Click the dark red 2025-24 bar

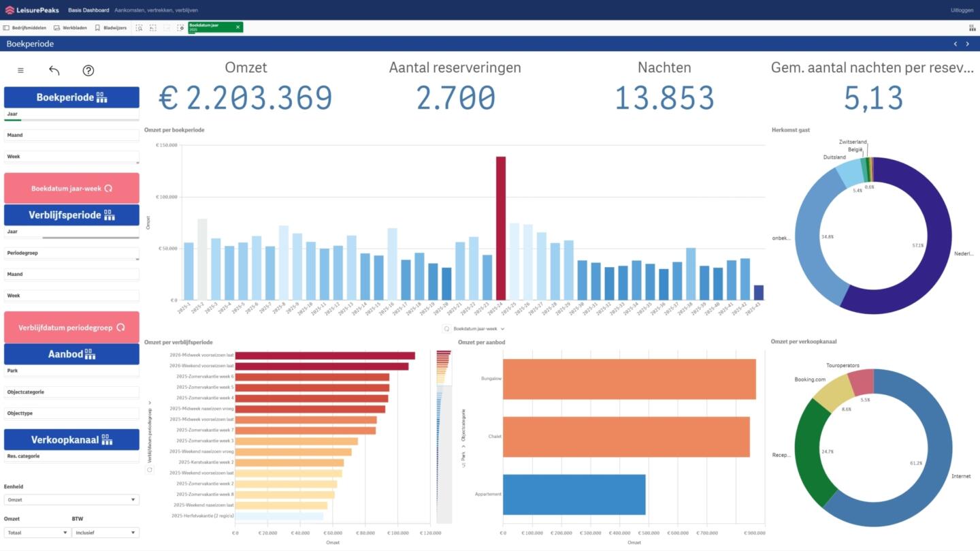pyautogui.click(x=500, y=228)
